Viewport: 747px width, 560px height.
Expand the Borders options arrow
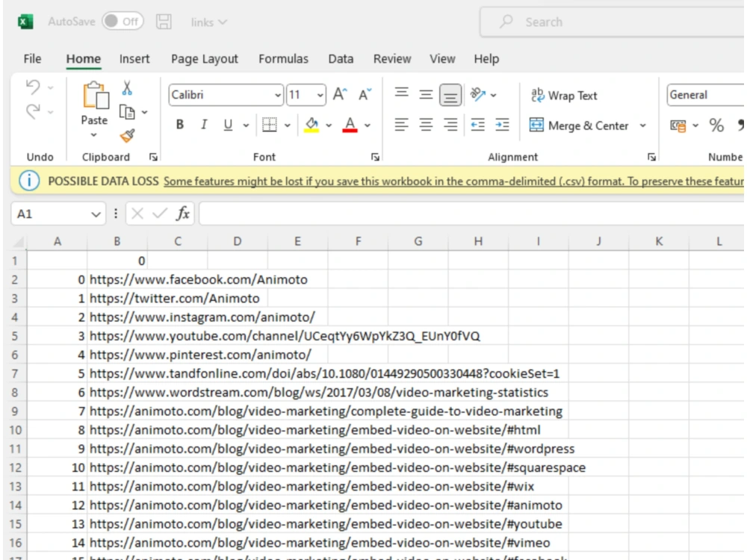288,125
